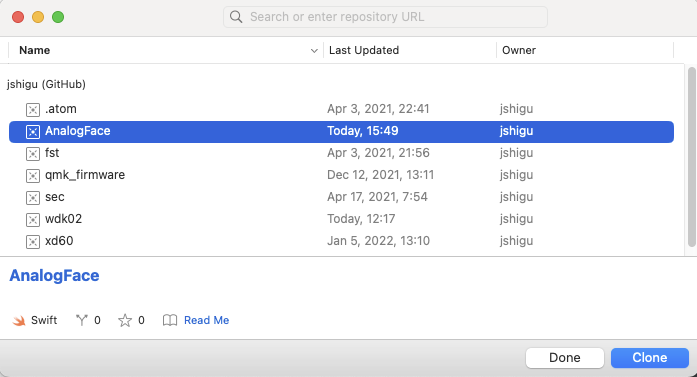The height and width of the screenshot is (377, 697).
Task: Select the .atom repository name
Action: pyautogui.click(x=61, y=109)
